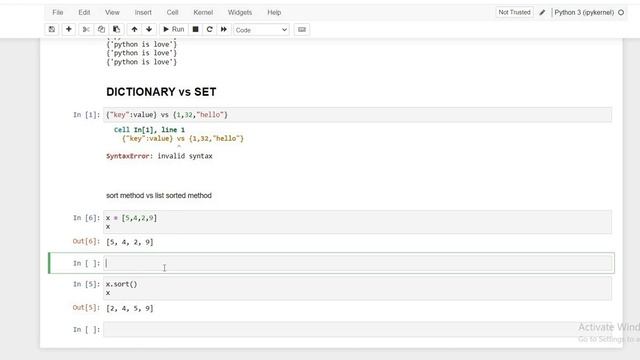
Task: Click the In [1]: prompt label
Action: [x=86, y=115]
